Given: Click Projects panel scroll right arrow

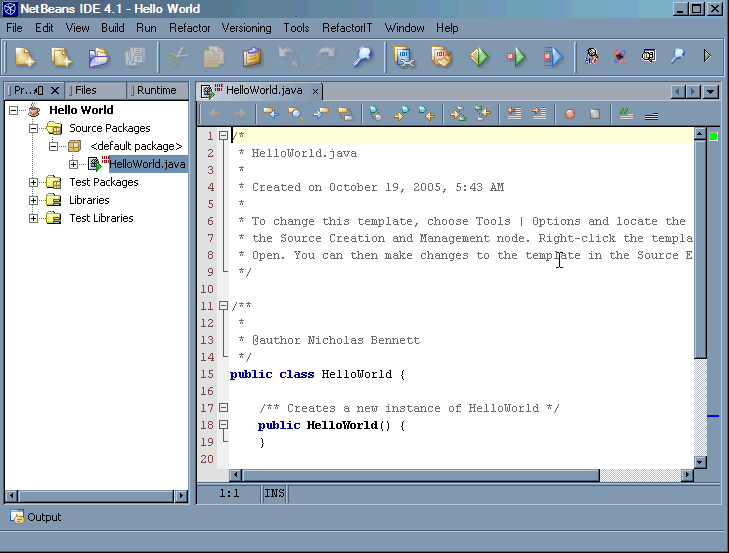Looking at the screenshot, I should pyautogui.click(x=182, y=496).
